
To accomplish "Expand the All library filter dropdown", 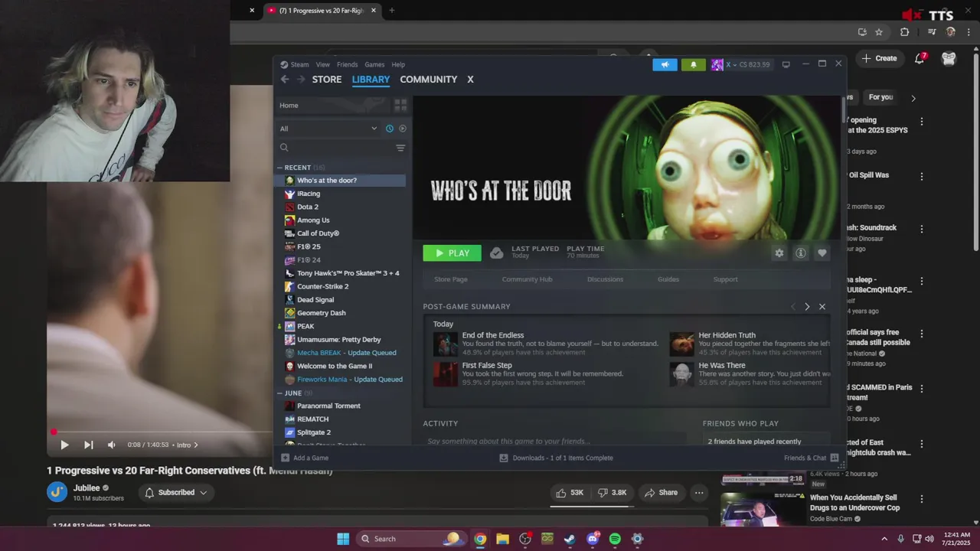I will [x=328, y=129].
